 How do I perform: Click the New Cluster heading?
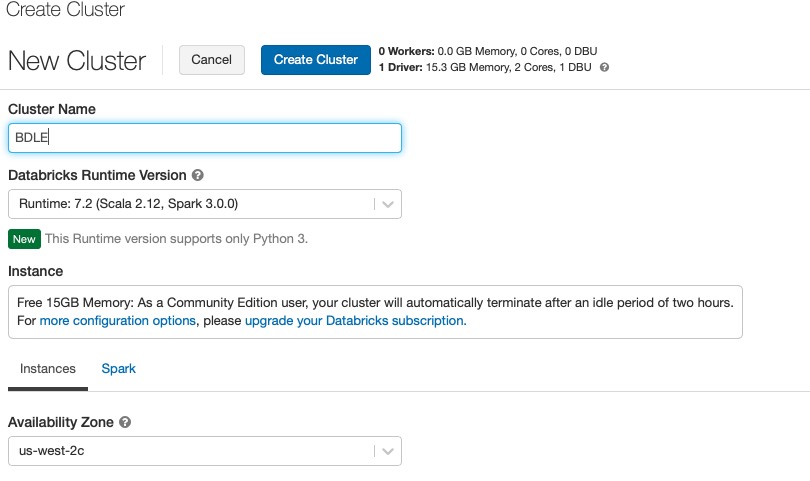point(77,60)
